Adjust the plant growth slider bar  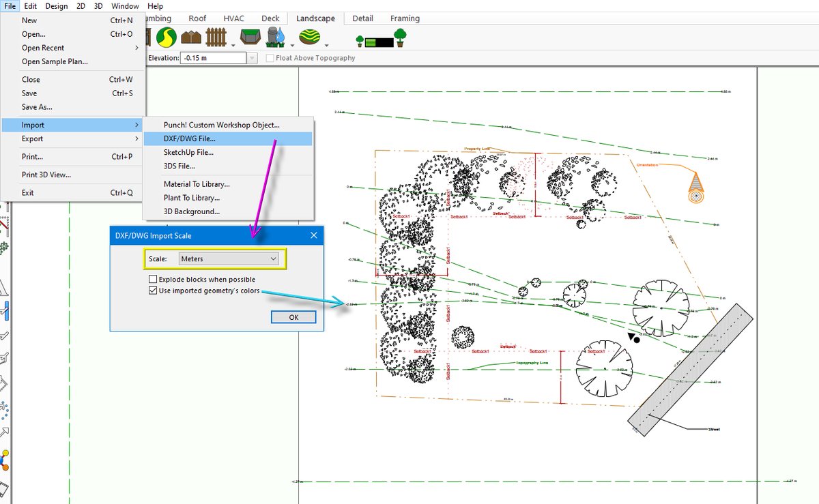pos(380,42)
